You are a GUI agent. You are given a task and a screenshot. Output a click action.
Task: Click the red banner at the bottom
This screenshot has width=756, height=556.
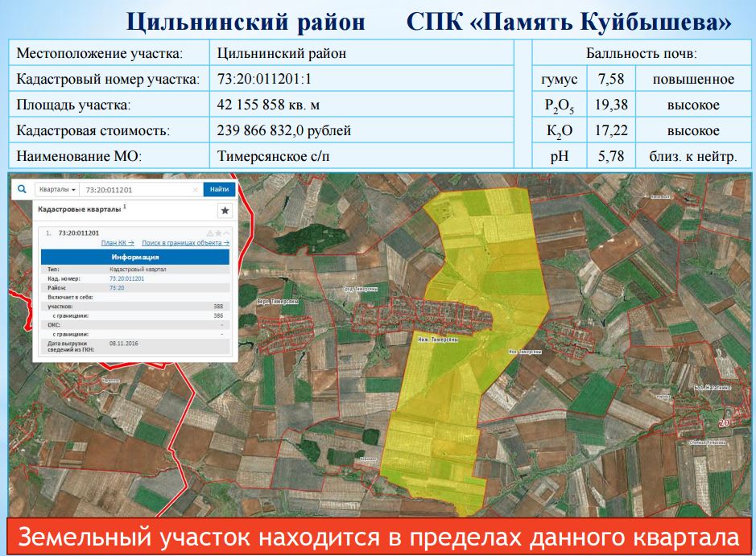(378, 536)
